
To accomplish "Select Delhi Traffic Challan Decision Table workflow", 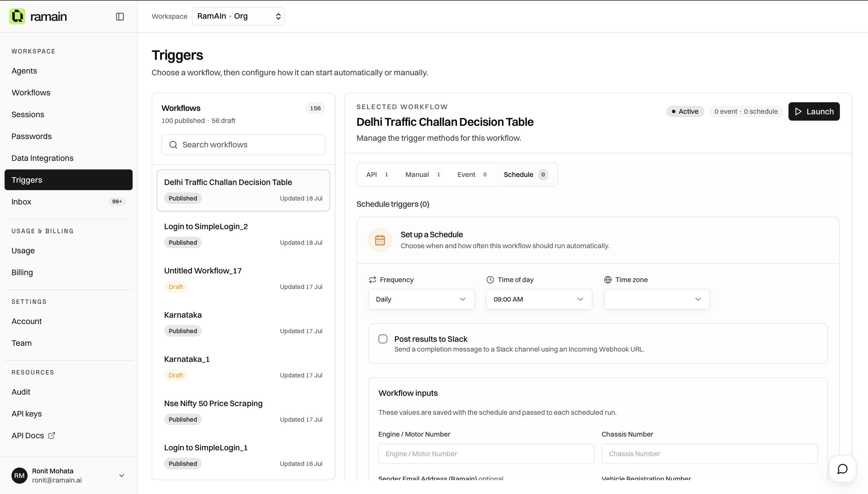I will click(243, 190).
